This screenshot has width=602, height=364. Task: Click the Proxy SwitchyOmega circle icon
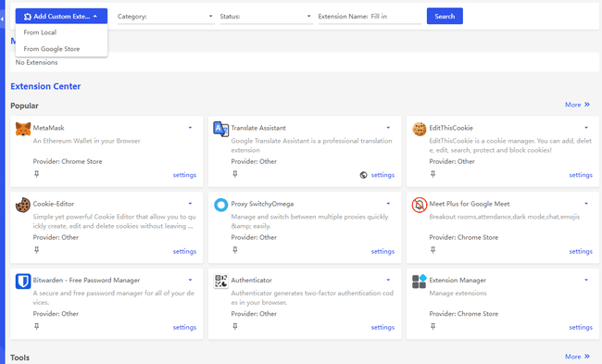tap(220, 205)
